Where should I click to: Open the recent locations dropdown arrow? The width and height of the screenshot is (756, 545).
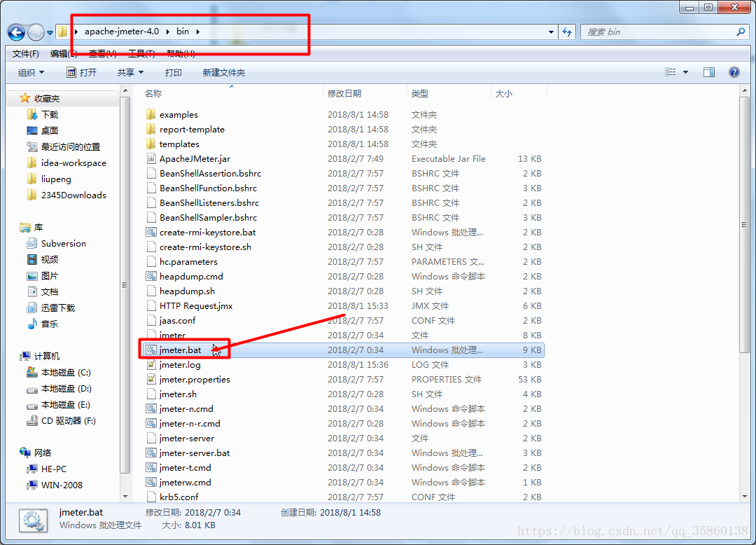(x=50, y=33)
